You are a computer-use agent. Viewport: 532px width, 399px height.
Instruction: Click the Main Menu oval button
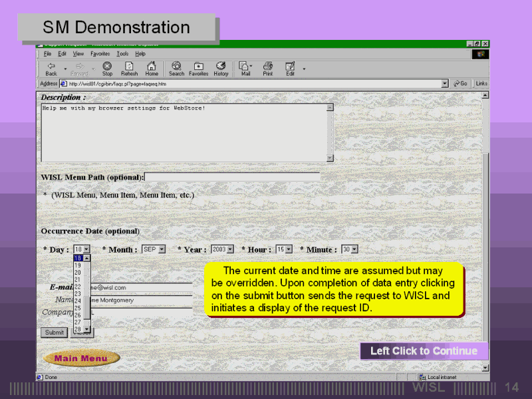click(x=81, y=358)
